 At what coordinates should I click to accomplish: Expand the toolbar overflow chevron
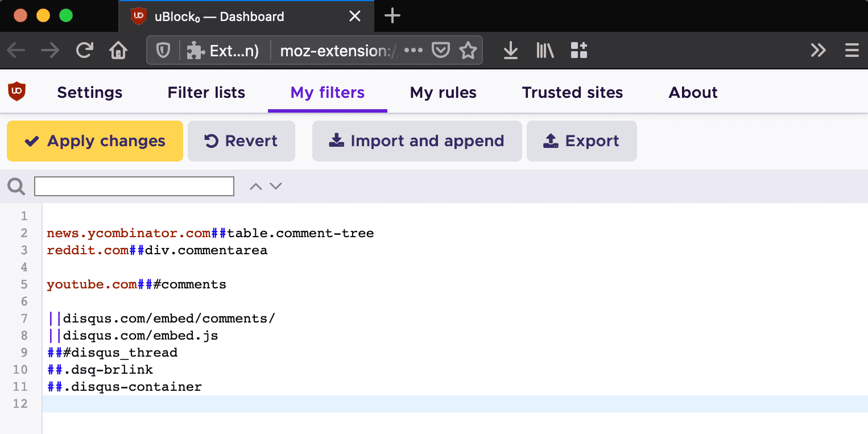[818, 50]
